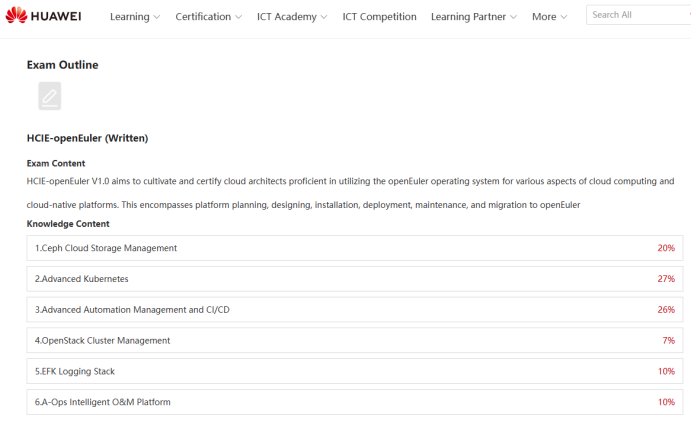Viewport: 691px width, 421px height.
Task: Click the Huawei logo icon
Action: 18,16
